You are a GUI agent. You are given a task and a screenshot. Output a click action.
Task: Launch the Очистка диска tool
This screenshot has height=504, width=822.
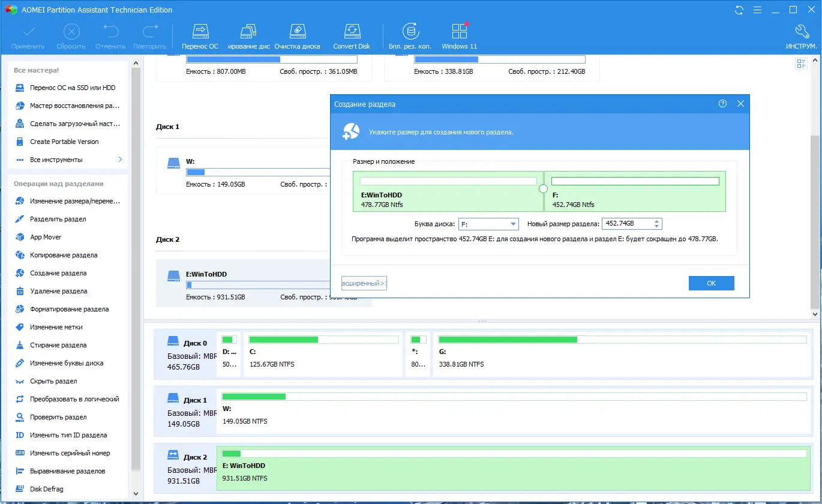click(297, 37)
